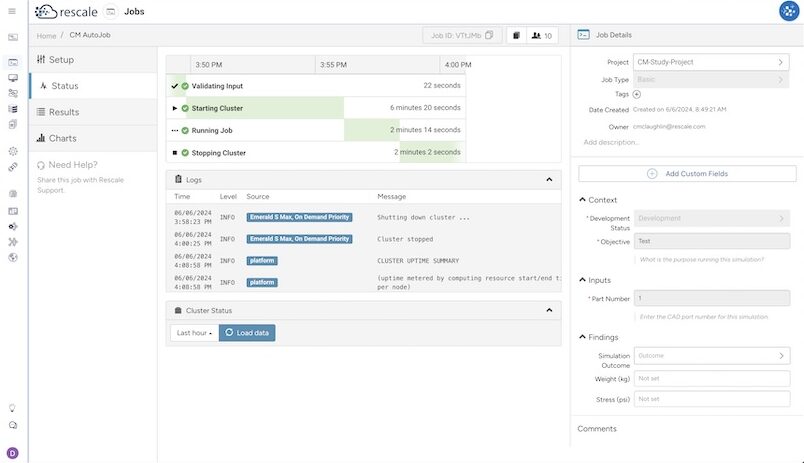Image resolution: width=804 pixels, height=463 pixels.
Task: Collapse the Logs panel chevron
Action: 549,179
